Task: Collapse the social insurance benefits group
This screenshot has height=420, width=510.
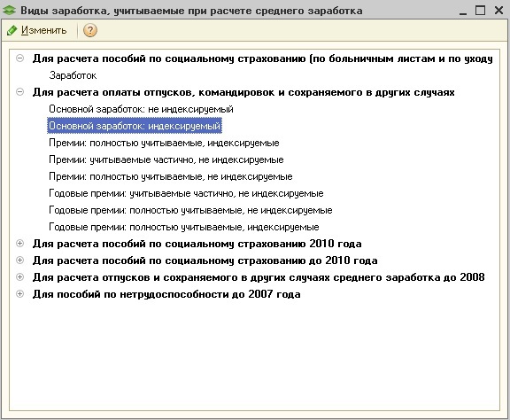Action: pos(19,58)
